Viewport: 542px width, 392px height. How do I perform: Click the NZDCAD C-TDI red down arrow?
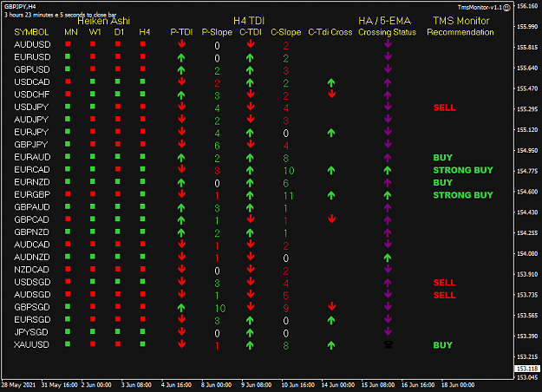251,269
